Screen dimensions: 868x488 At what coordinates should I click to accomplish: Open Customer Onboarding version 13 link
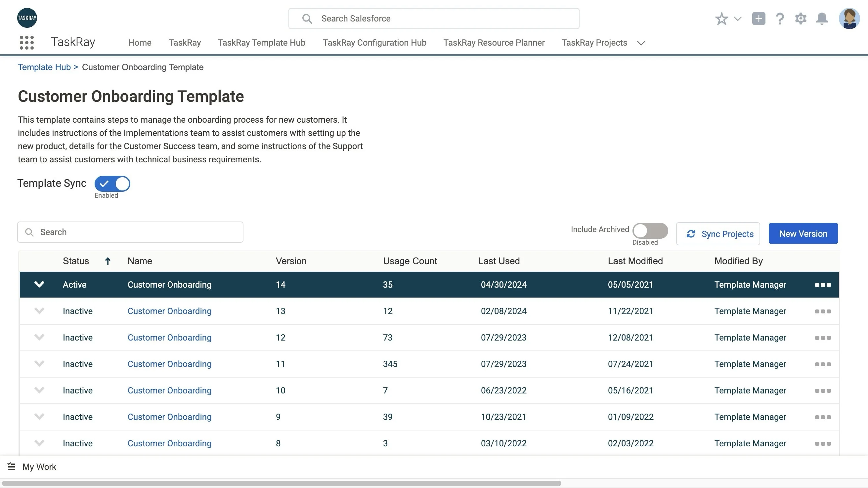pyautogui.click(x=169, y=311)
